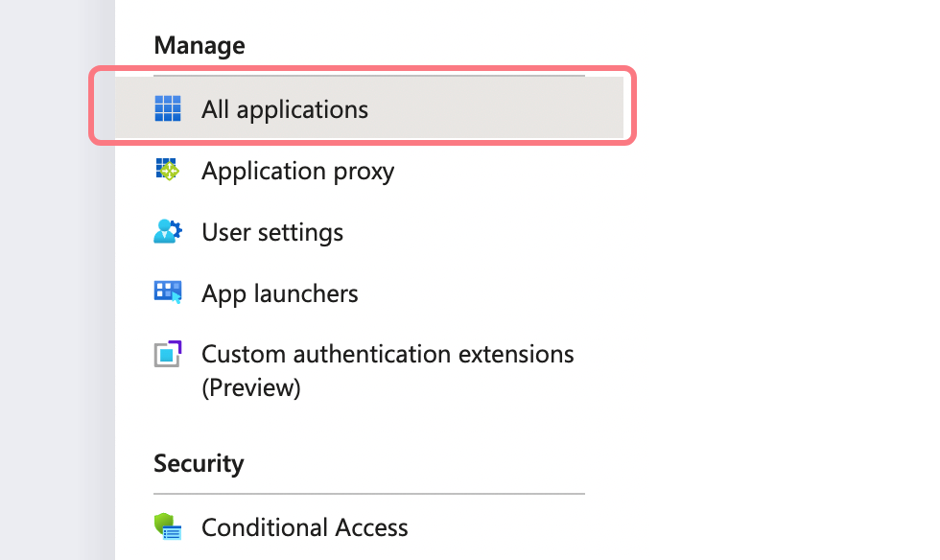
Task: Click the Conditional Access shield icon
Action: click(168, 526)
